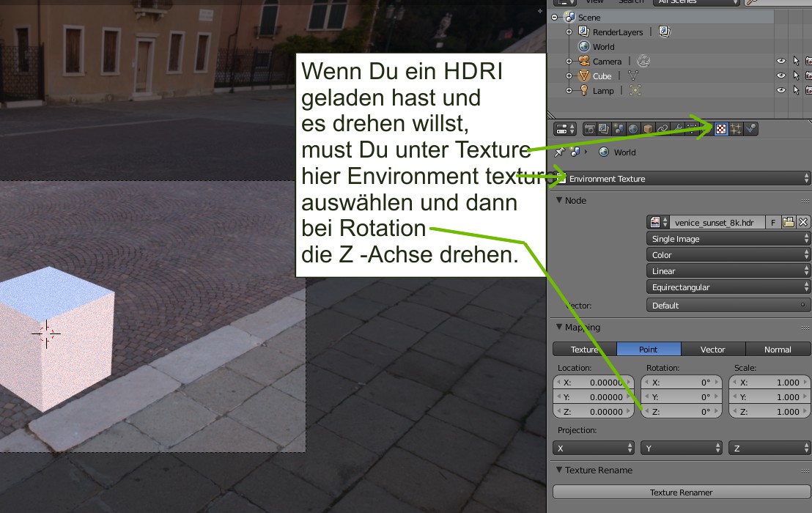Select the Vector mapping type tab
812x513 pixels.
coord(713,350)
